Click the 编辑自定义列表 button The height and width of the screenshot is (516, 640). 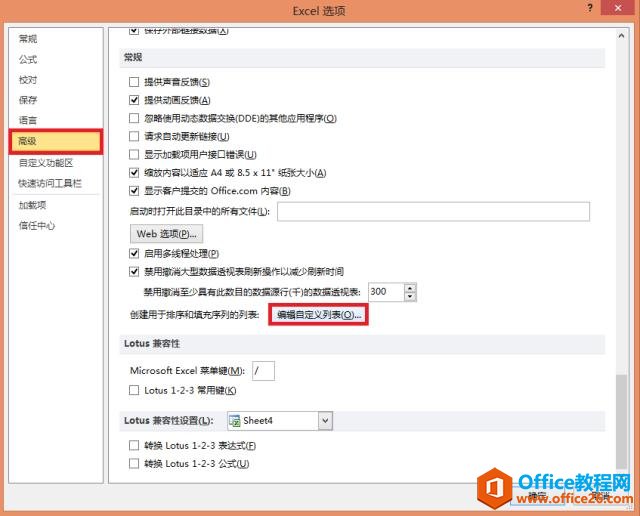[318, 315]
